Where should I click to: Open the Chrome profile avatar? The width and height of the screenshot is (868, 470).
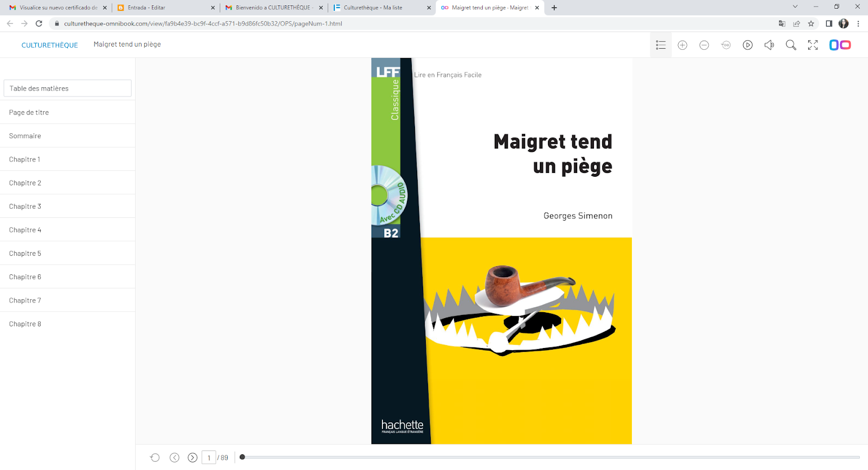[x=844, y=23]
